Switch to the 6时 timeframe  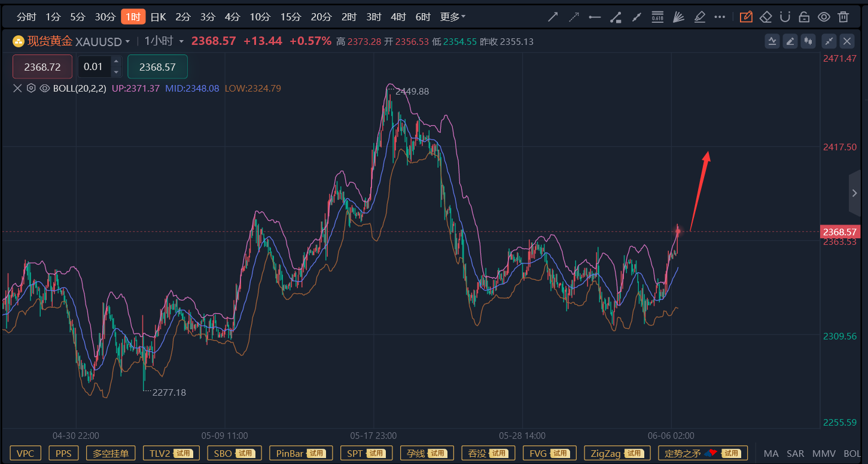(x=423, y=17)
